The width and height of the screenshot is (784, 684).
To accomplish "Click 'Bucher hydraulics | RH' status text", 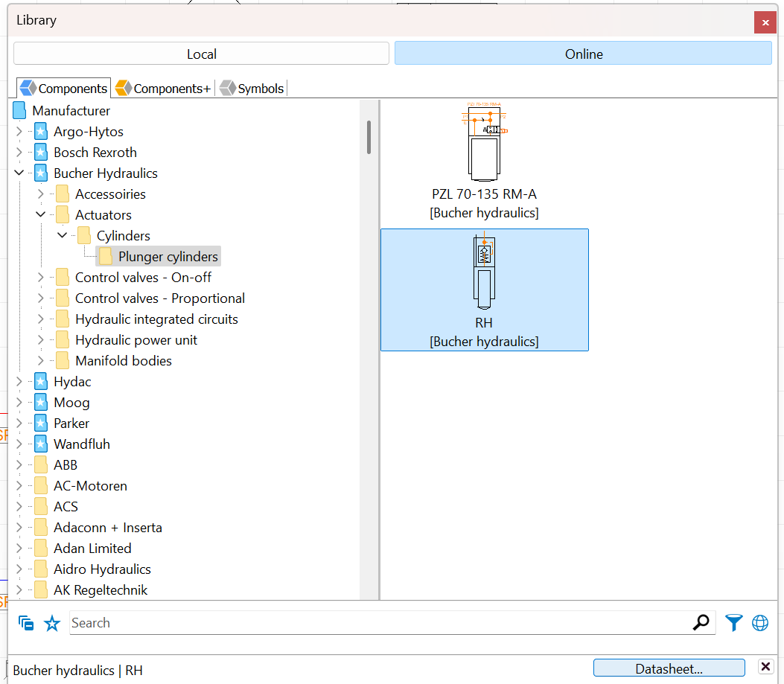I will coord(78,670).
